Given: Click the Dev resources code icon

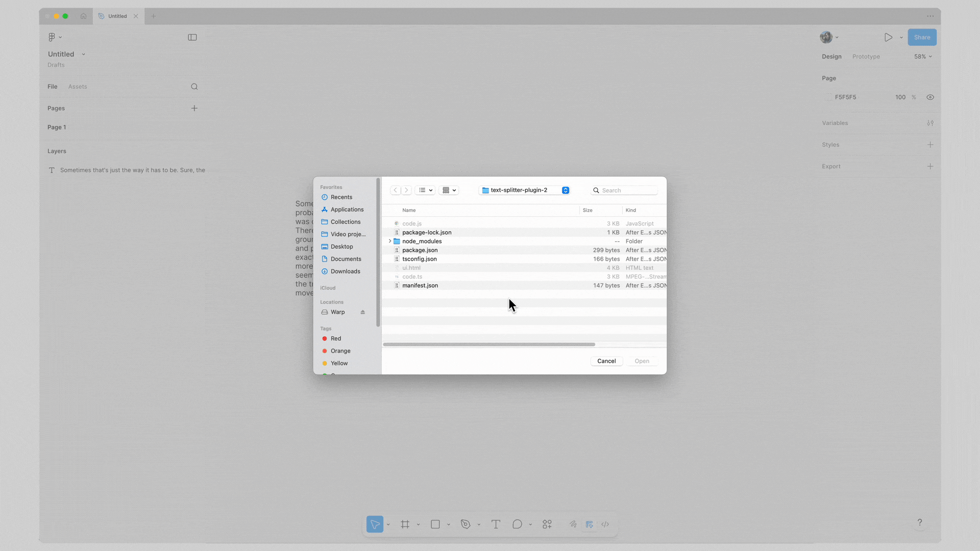Looking at the screenshot, I should point(605,524).
